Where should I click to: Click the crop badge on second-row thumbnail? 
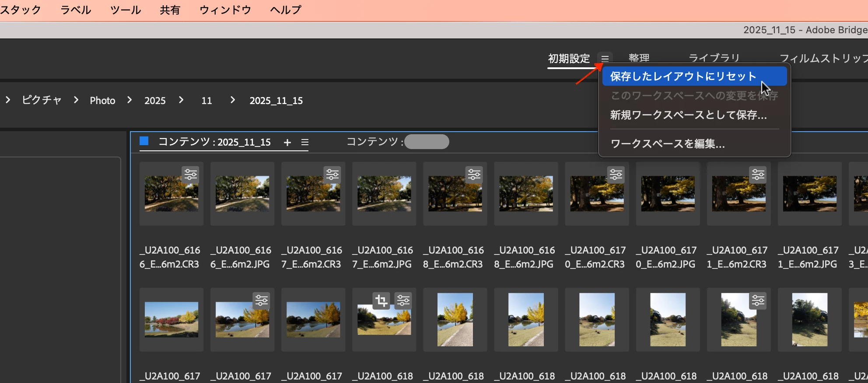pos(381,300)
